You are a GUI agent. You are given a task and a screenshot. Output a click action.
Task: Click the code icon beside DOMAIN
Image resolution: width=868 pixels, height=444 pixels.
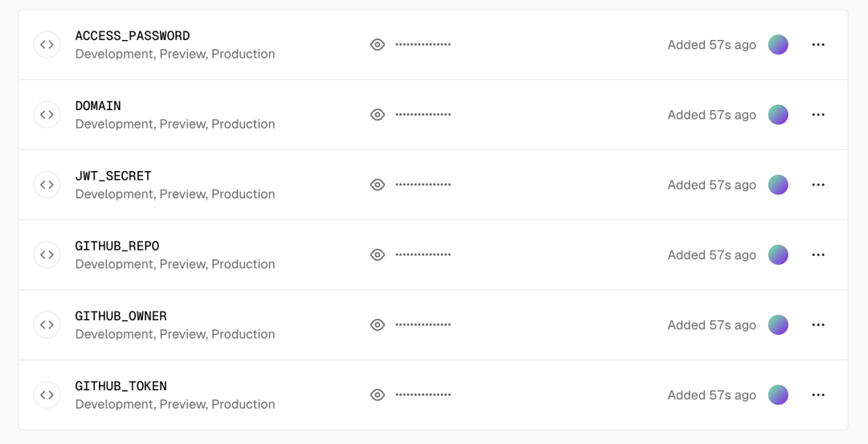coord(47,115)
